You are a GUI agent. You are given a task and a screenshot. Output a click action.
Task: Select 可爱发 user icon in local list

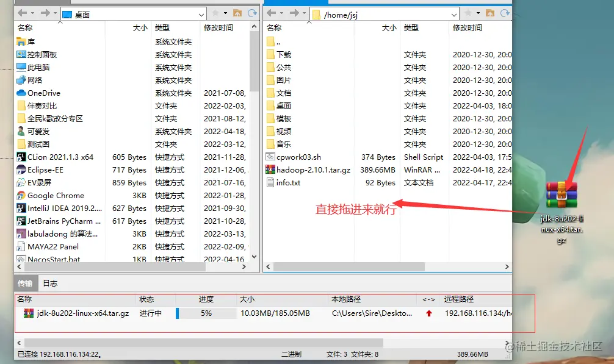tap(21, 131)
